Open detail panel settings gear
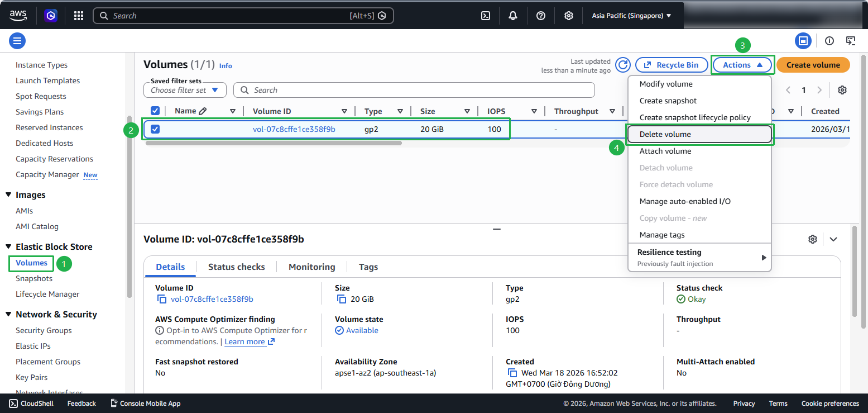The image size is (868, 413). click(x=813, y=239)
